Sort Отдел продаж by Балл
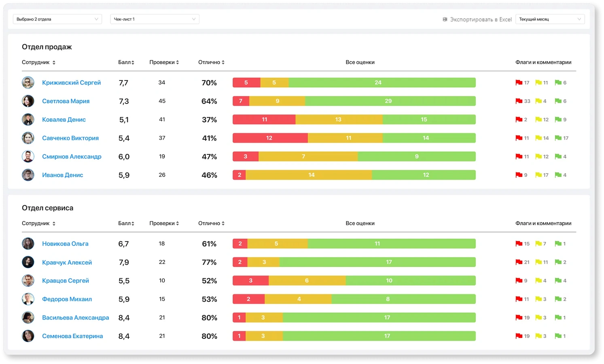The image size is (604, 364). point(126,62)
